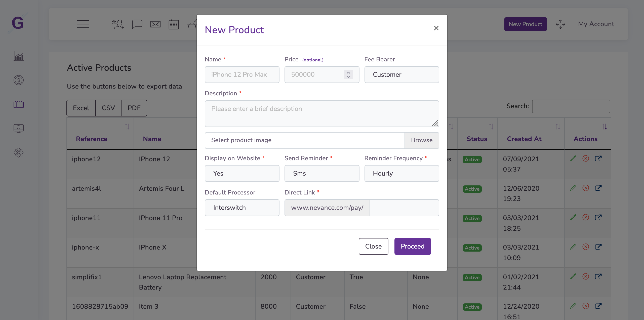
Task: Open the briefcase products icon in sidebar
Action: [18, 104]
